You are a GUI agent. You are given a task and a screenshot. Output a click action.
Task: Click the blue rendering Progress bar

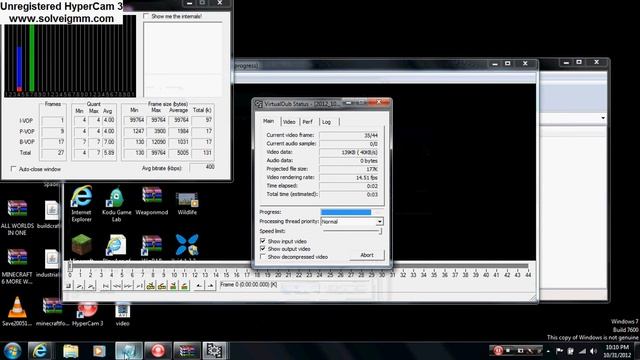click(346, 212)
